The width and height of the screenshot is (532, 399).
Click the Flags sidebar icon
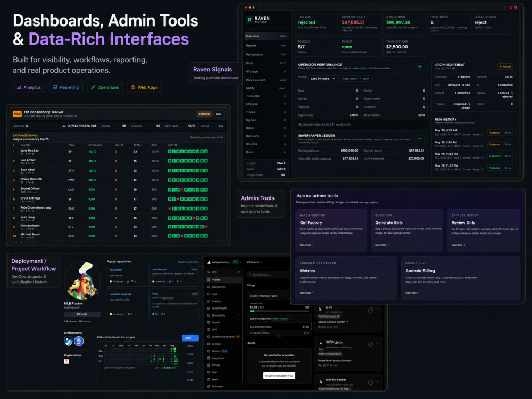(209, 372)
